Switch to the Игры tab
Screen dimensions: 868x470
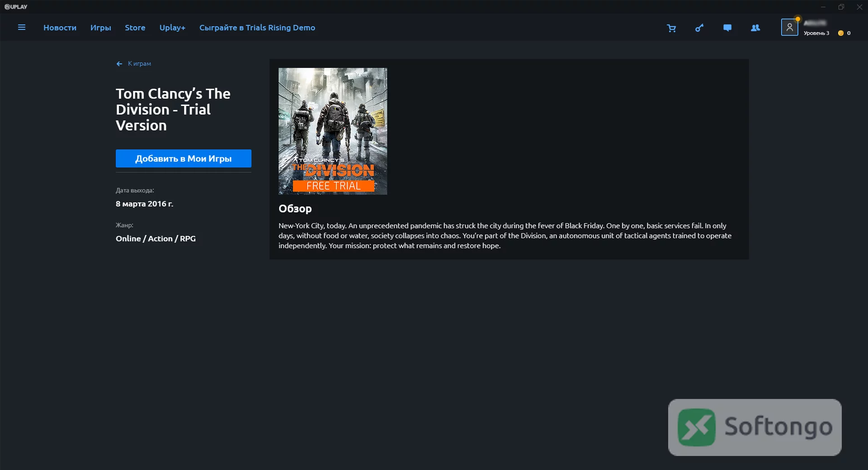[x=100, y=28]
